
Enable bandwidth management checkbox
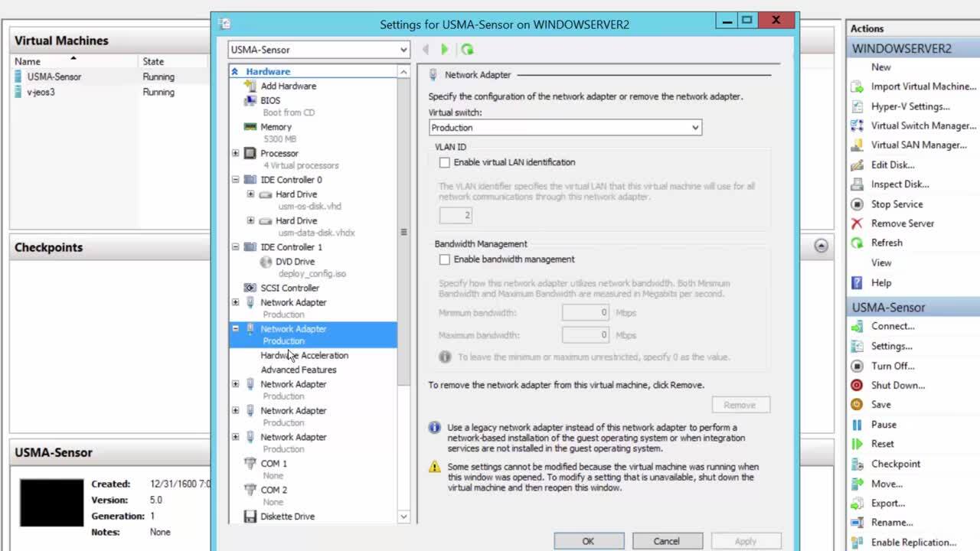pyautogui.click(x=444, y=259)
